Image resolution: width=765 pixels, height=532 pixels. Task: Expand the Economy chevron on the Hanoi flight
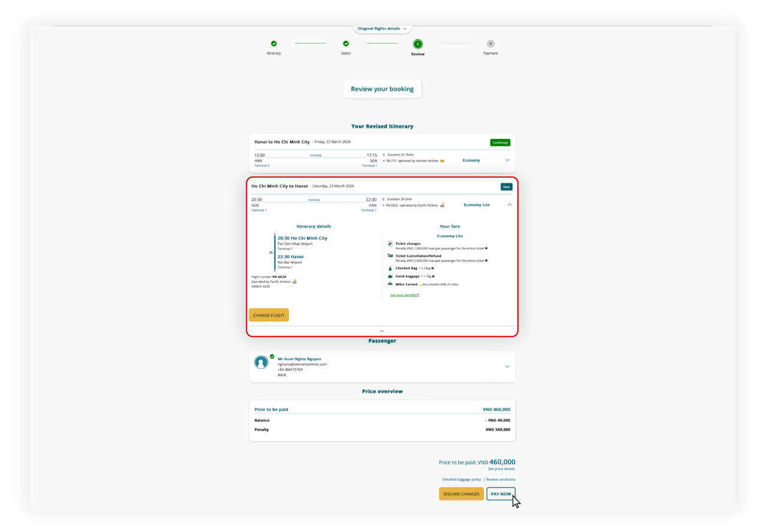507,160
